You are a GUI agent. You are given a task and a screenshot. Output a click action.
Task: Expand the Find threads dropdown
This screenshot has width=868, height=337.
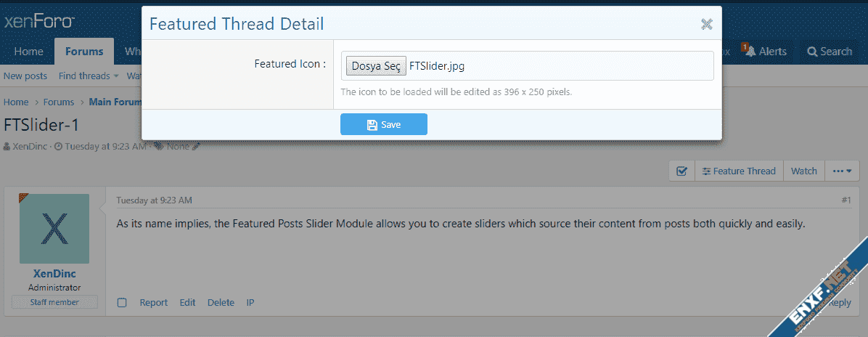coord(89,76)
